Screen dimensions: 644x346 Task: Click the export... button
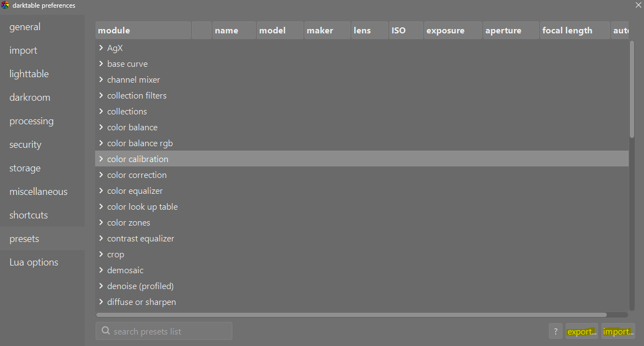(582, 331)
